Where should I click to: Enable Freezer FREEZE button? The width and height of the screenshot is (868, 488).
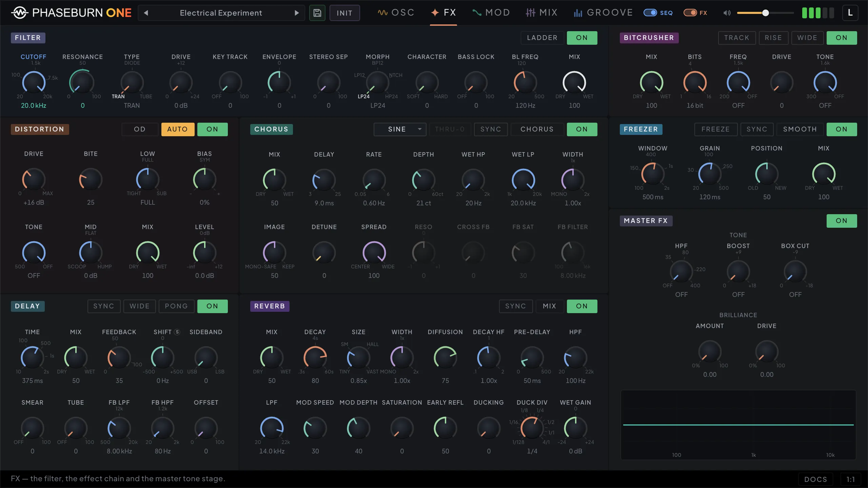coord(715,129)
